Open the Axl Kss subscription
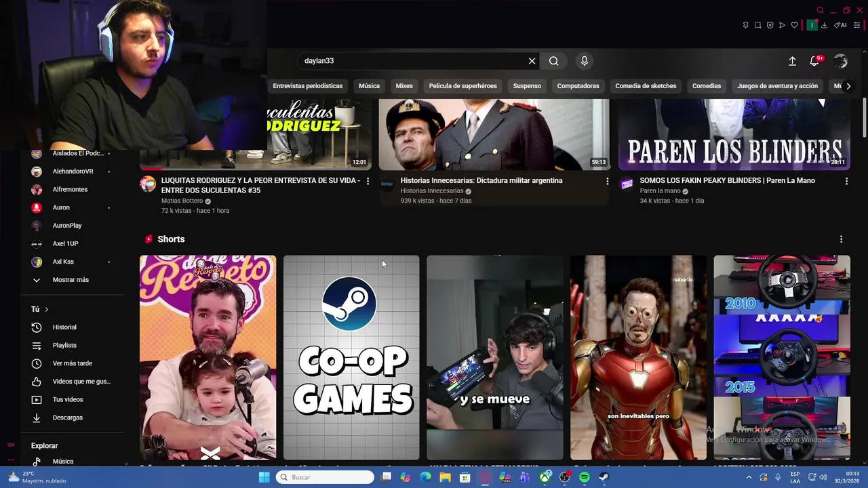868x488 pixels. (63, 262)
